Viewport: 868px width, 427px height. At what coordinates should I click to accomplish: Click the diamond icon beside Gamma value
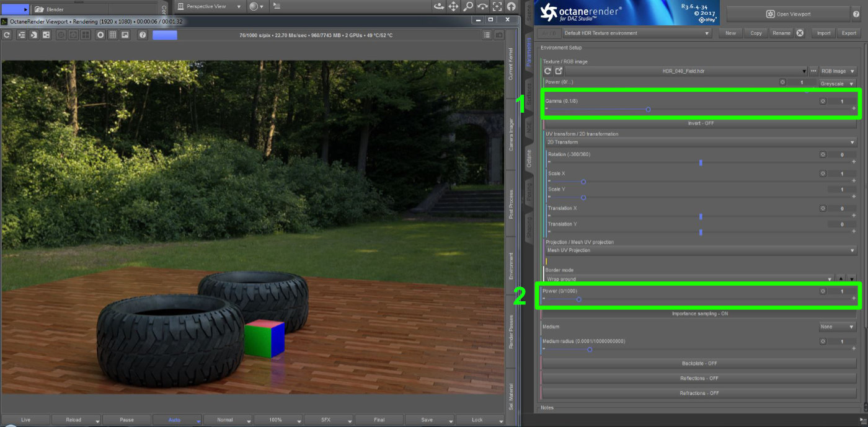point(823,101)
